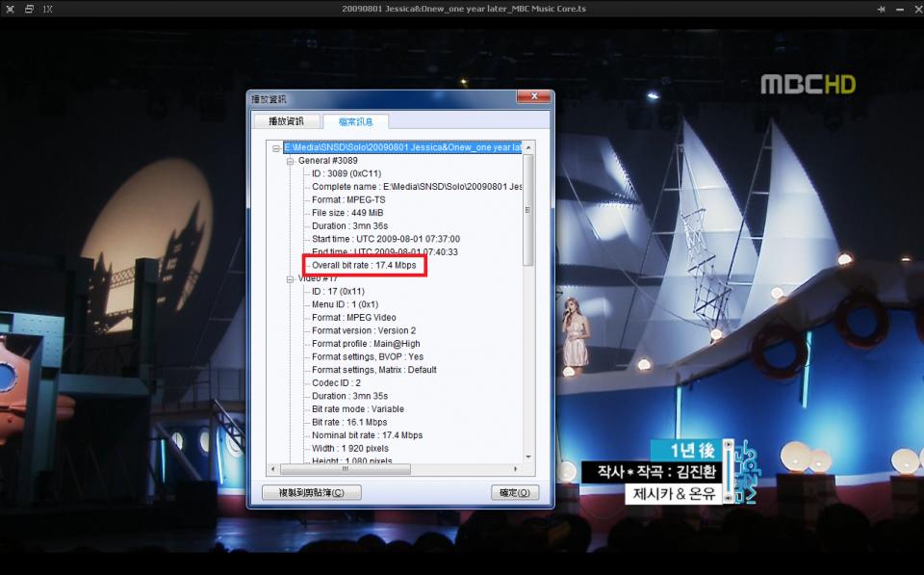Select Bit rate : 16.1 Mbps row
Image resolution: width=924 pixels, height=575 pixels.
point(349,422)
